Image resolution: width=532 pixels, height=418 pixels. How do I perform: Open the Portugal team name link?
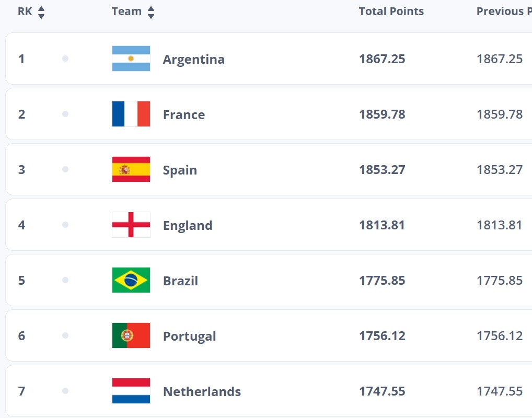189,336
